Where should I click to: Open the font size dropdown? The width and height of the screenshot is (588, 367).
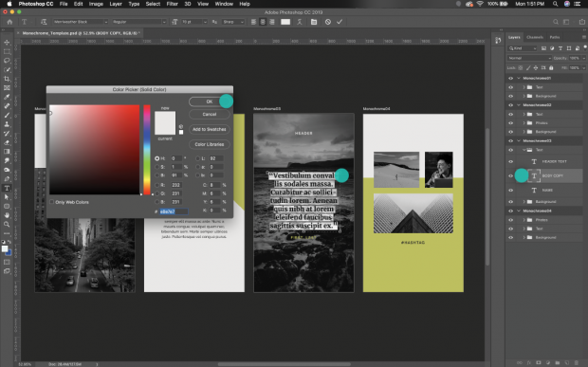click(194, 22)
